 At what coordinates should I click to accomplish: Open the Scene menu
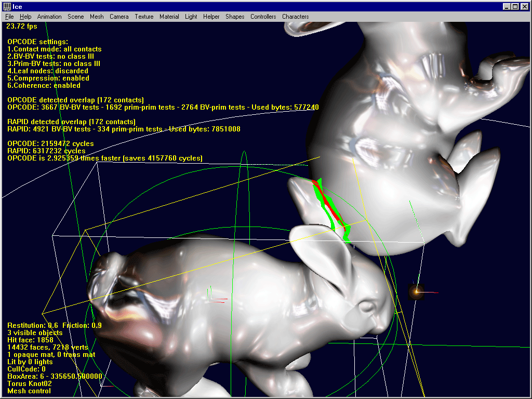(x=76, y=17)
